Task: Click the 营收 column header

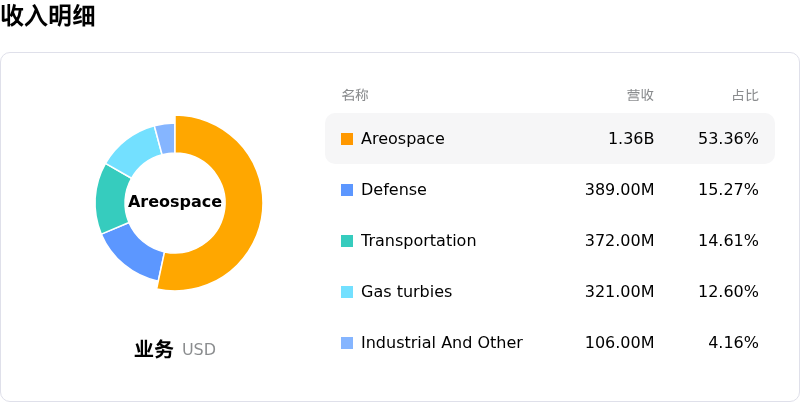Action: point(640,95)
